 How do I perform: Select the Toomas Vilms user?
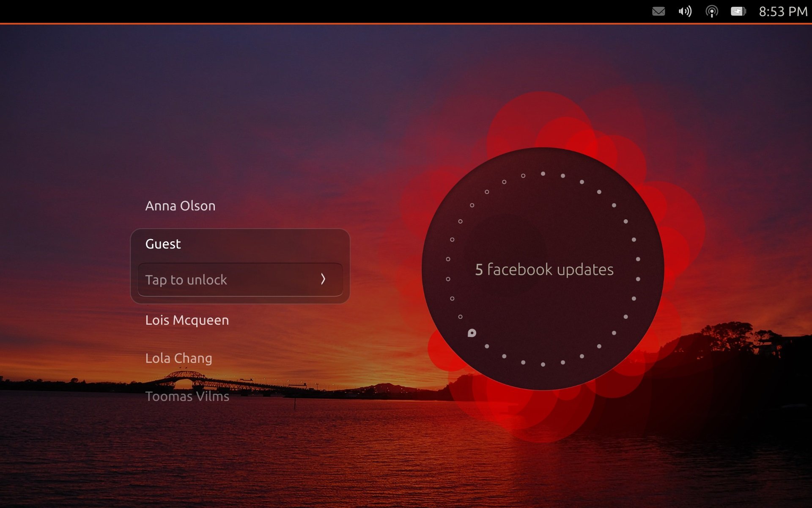pyautogui.click(x=187, y=396)
